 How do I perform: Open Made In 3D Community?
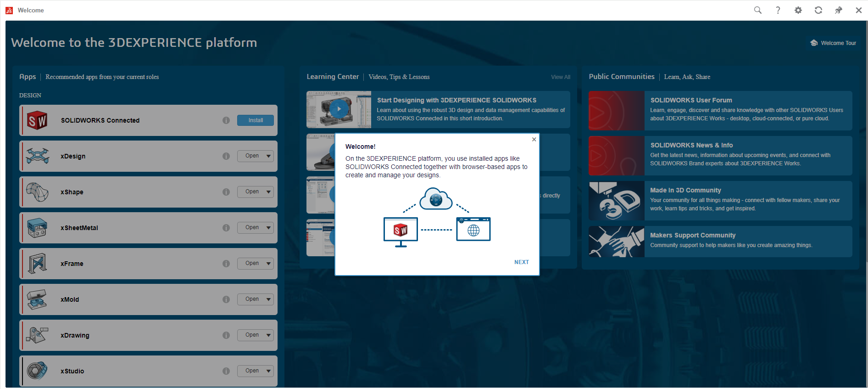tap(720, 201)
